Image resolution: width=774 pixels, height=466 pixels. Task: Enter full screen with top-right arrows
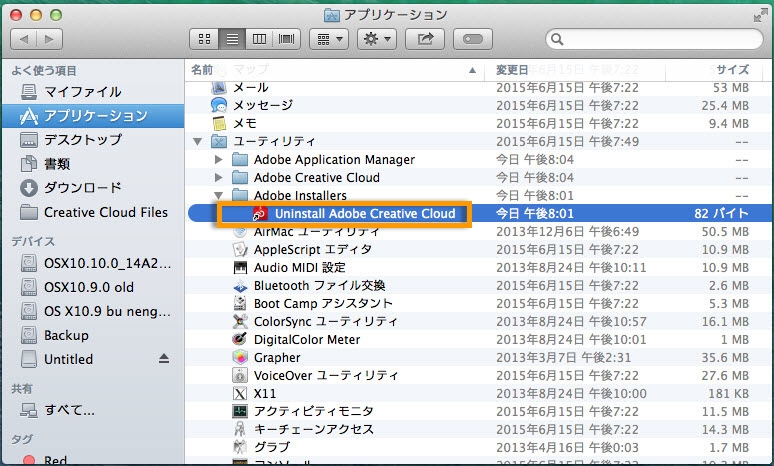click(x=760, y=15)
